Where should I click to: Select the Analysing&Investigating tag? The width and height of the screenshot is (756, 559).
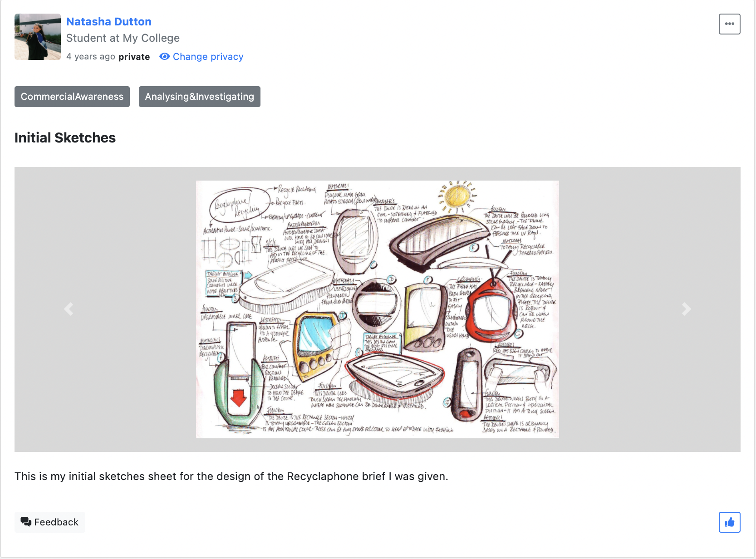(x=200, y=97)
